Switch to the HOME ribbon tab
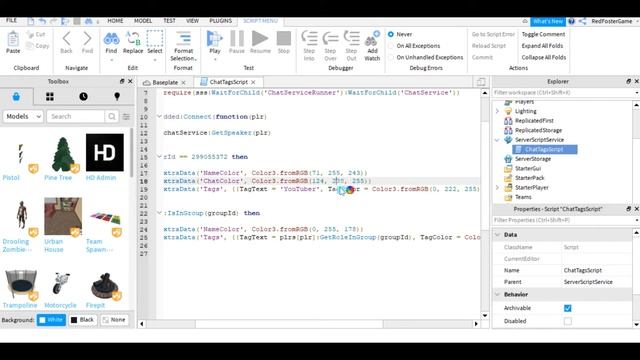Screen dimensions: 640x360 [115, 21]
